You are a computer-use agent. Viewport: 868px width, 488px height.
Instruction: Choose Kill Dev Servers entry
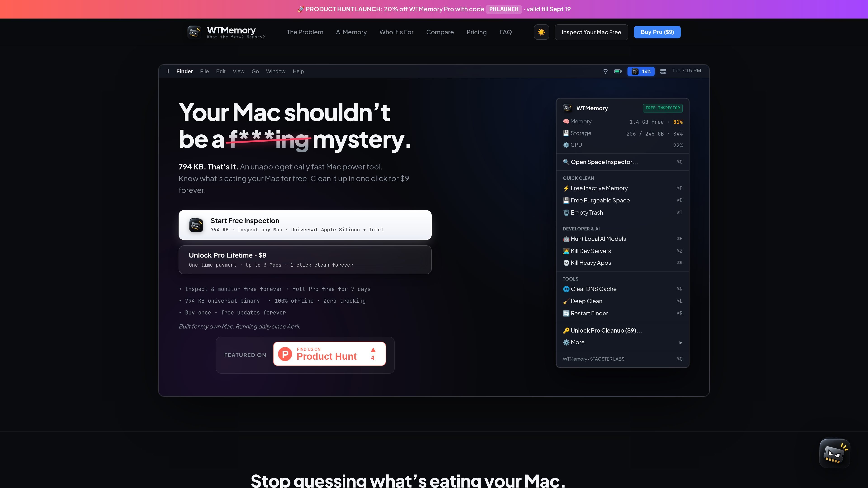[623, 251]
